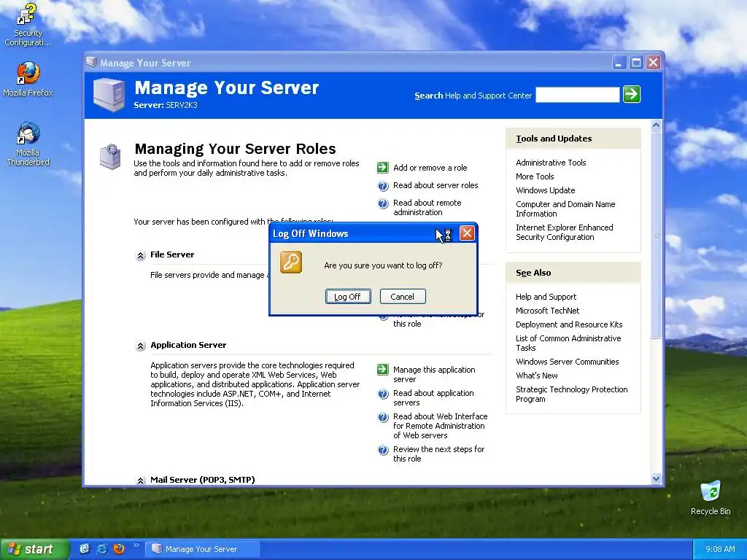Open Administrative Tools link

(x=551, y=163)
